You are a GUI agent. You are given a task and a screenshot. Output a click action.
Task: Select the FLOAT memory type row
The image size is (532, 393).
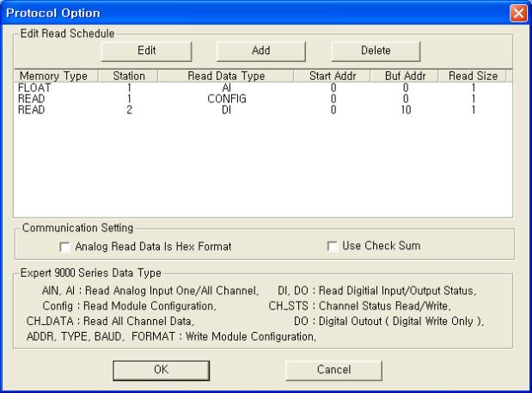[x=34, y=87]
